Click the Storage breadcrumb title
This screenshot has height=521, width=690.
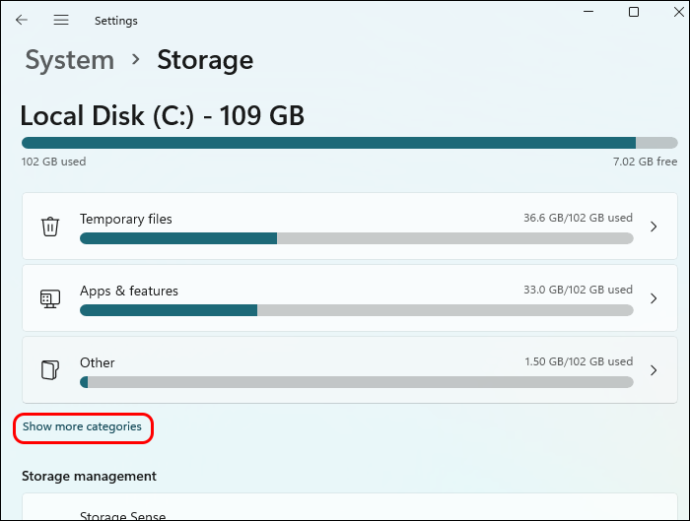205,60
